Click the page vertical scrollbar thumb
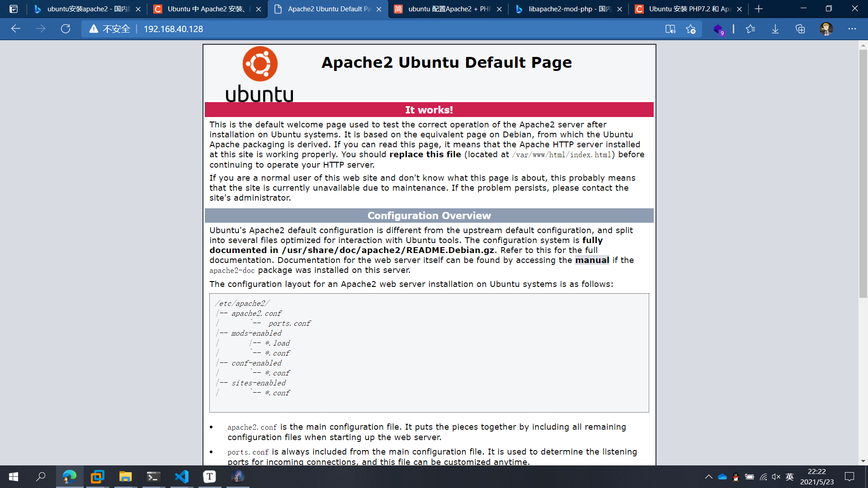This screenshot has width=868, height=488. [863, 174]
